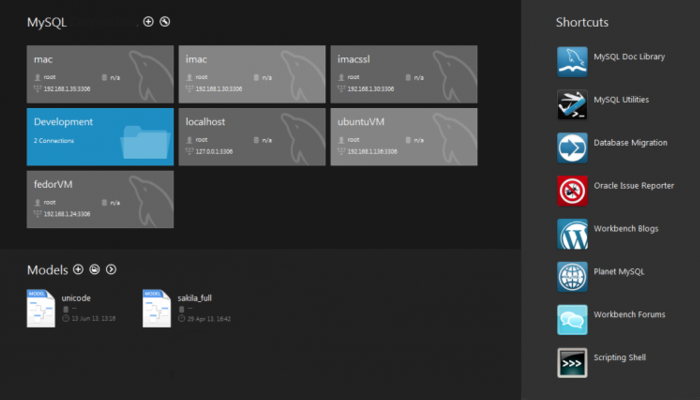Click the 192.168.1.24:3306 address on fedorVM

tap(67, 214)
